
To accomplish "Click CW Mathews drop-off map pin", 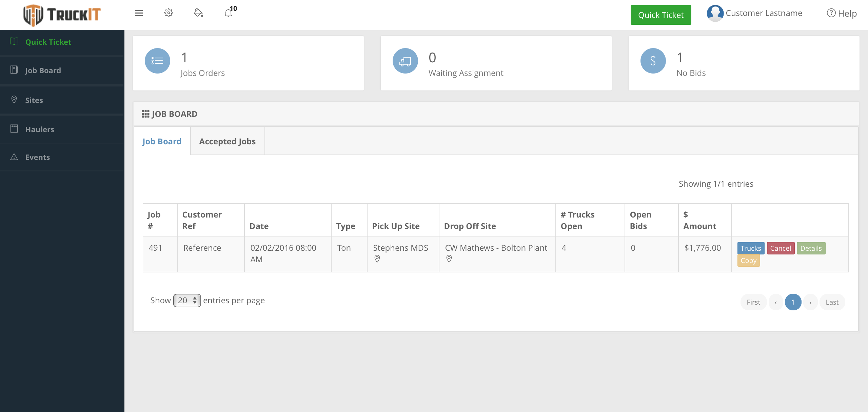I will pyautogui.click(x=449, y=259).
